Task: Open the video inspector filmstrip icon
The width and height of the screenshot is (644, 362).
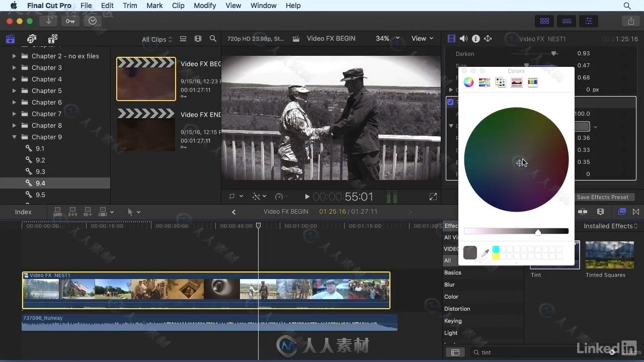Action: (x=451, y=39)
